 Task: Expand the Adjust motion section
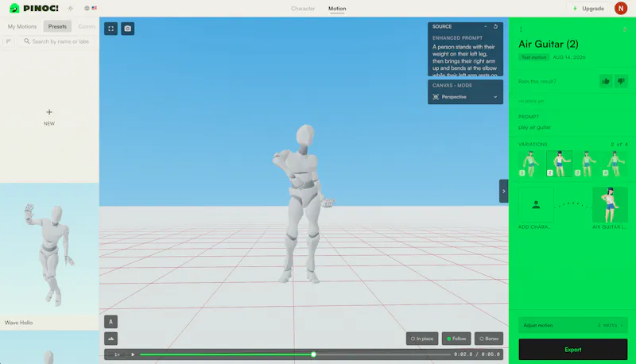click(572, 325)
